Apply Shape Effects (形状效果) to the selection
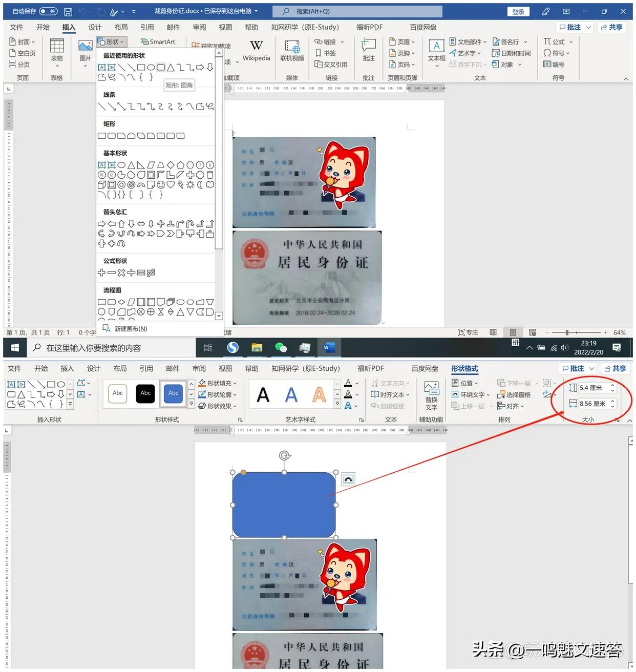The height and width of the screenshot is (672, 636). click(x=218, y=406)
